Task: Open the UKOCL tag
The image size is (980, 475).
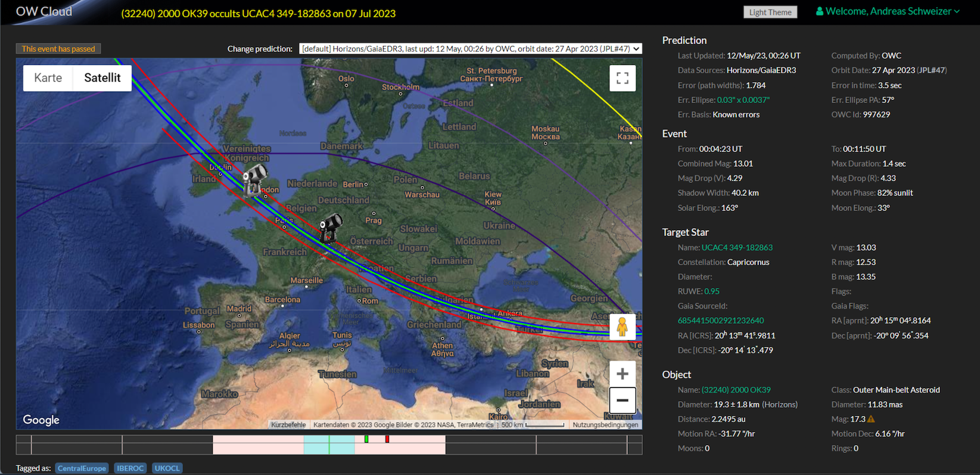Action: pos(167,468)
